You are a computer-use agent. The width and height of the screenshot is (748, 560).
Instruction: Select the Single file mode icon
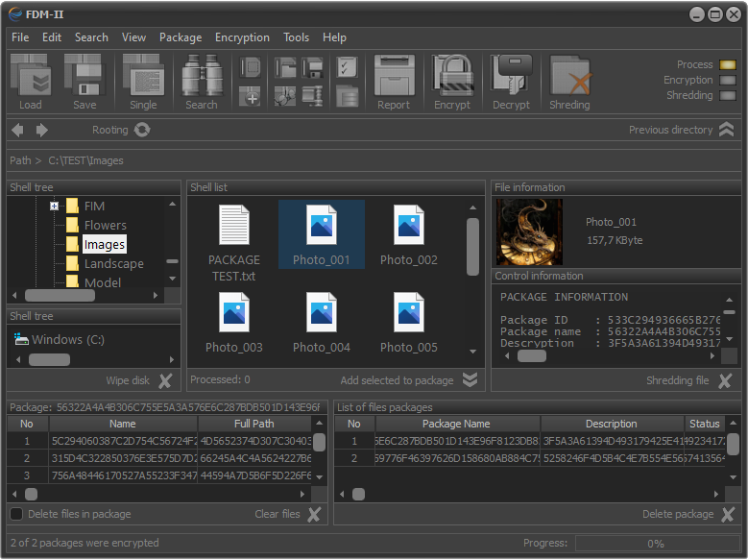pos(143,76)
